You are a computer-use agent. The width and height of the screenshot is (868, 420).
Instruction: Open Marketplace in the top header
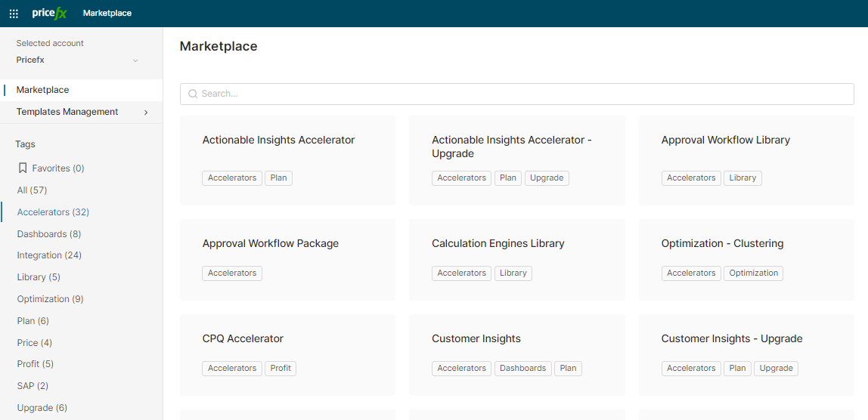point(107,14)
